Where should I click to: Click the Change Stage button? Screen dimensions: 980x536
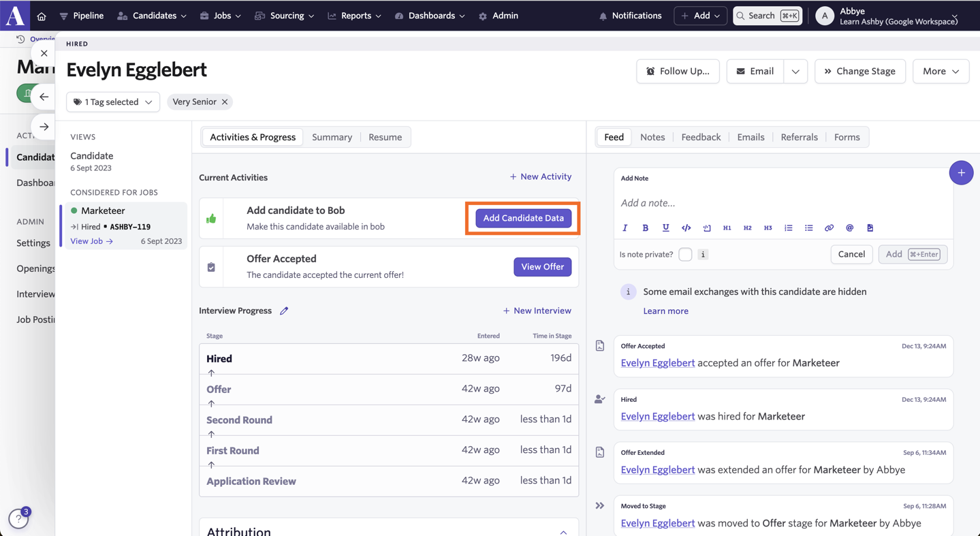[860, 72]
